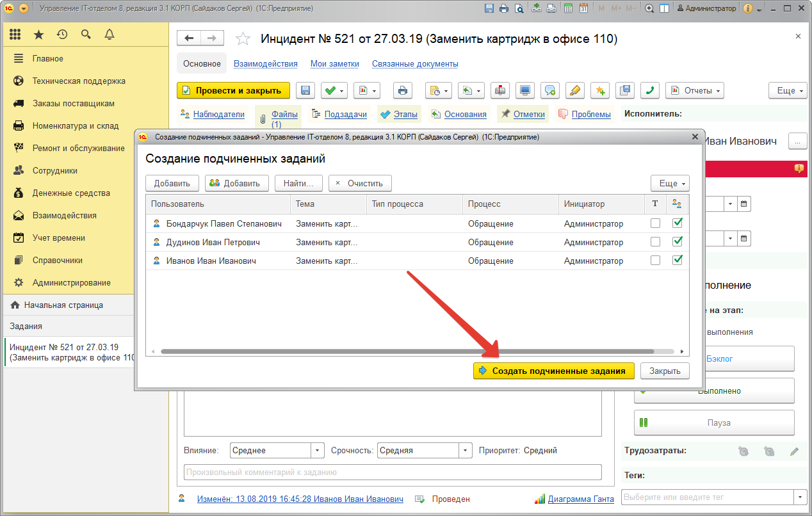The width and height of the screenshot is (812, 516).
Task: Expand the clock document toolbar dropdown
Action: tap(439, 90)
